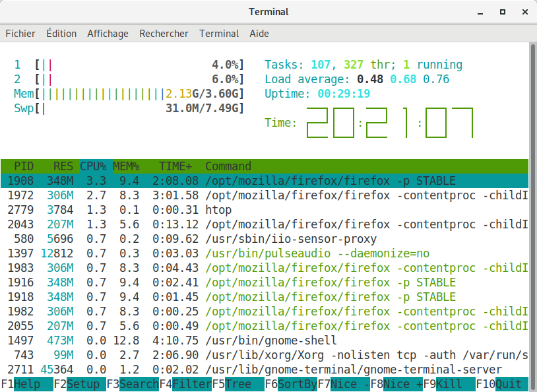Open the Édition menu
The width and height of the screenshot is (537, 392).
pyautogui.click(x=61, y=34)
